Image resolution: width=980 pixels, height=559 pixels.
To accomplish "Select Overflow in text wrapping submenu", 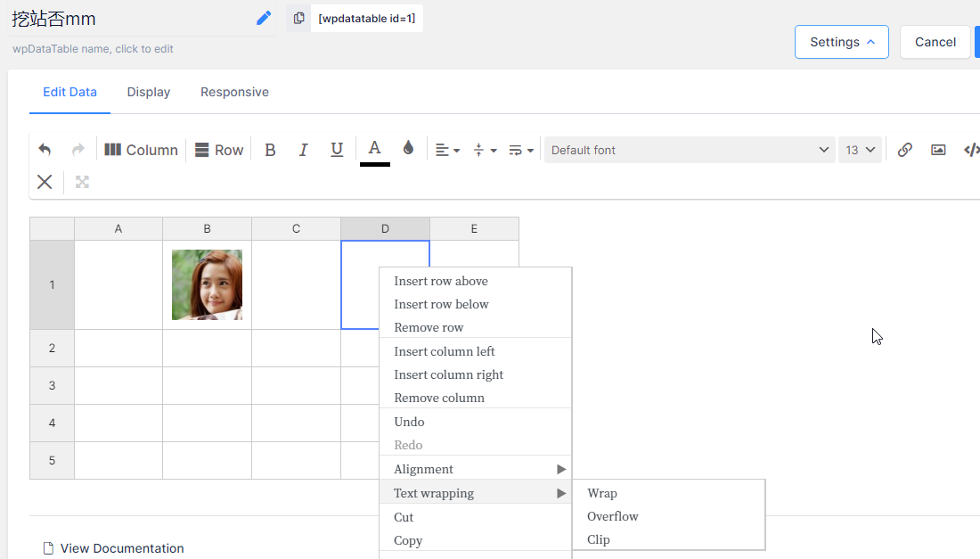I will [613, 516].
